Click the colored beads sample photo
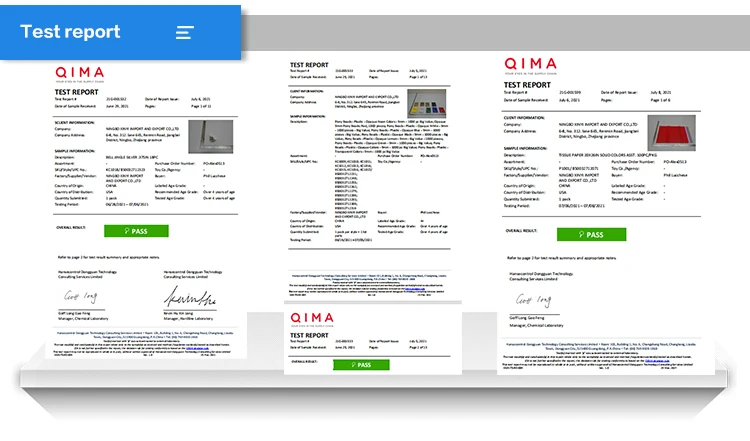 tap(427, 103)
